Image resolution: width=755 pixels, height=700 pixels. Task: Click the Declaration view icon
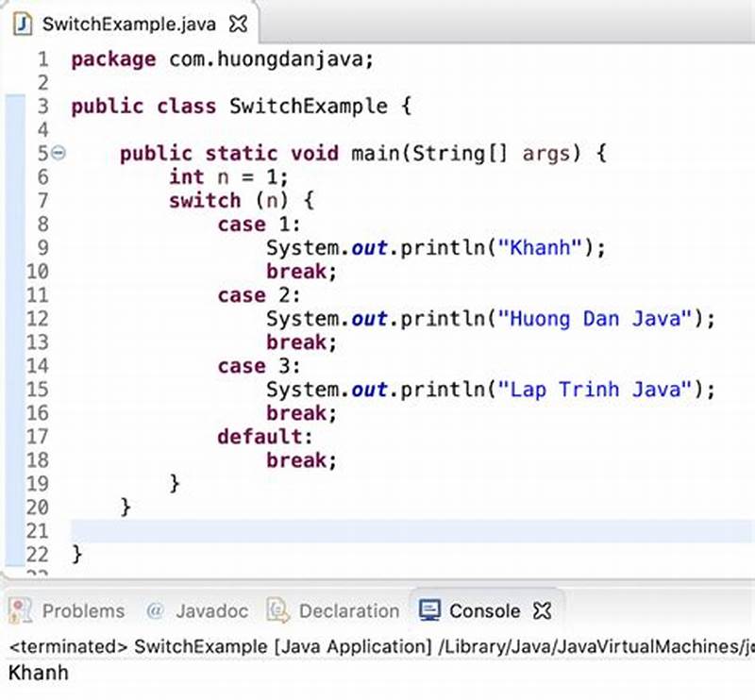click(x=277, y=610)
